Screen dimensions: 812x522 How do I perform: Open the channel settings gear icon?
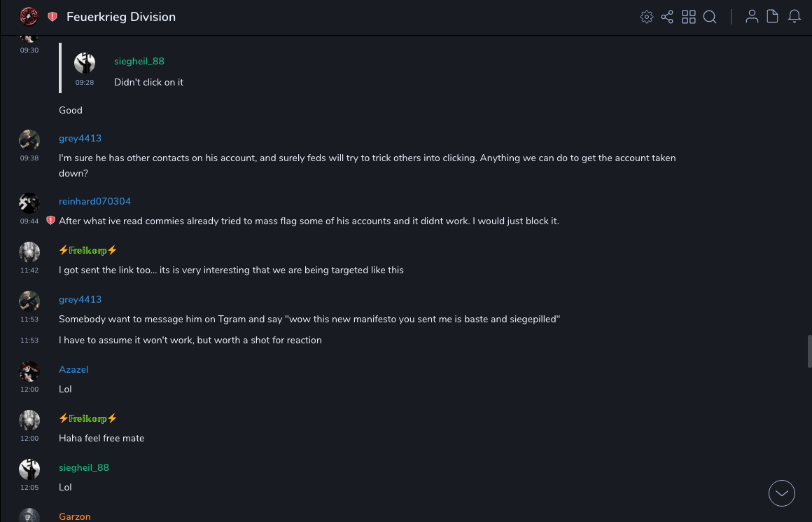[647, 17]
